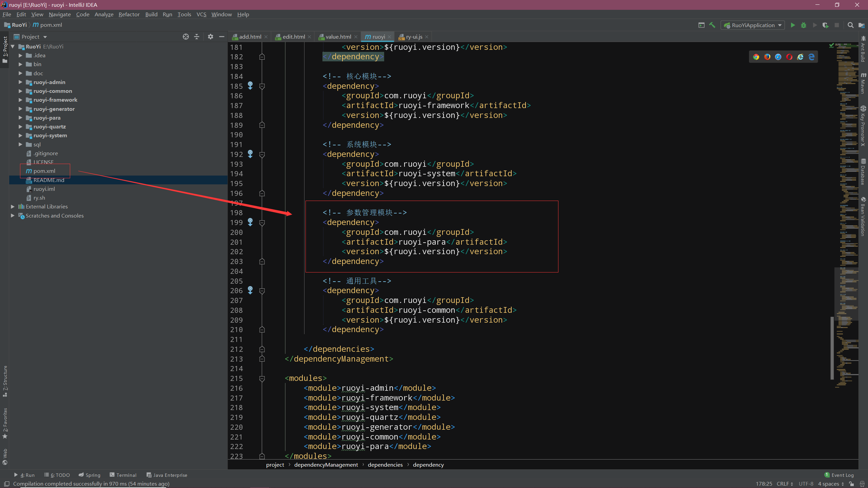The width and height of the screenshot is (868, 488).
Task: Open in Chrome browser icon
Action: coord(756,57)
